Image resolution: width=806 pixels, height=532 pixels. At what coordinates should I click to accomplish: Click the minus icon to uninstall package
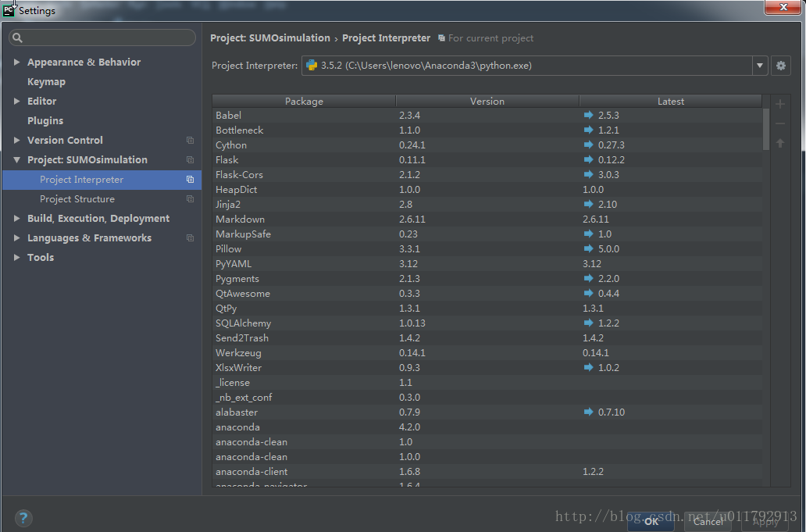(779, 124)
